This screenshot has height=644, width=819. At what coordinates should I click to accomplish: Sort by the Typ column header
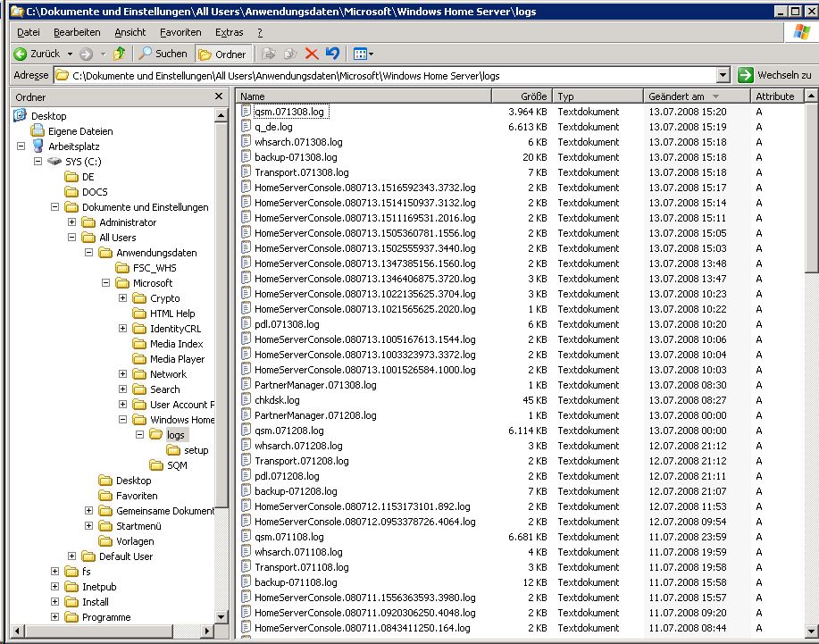point(598,96)
